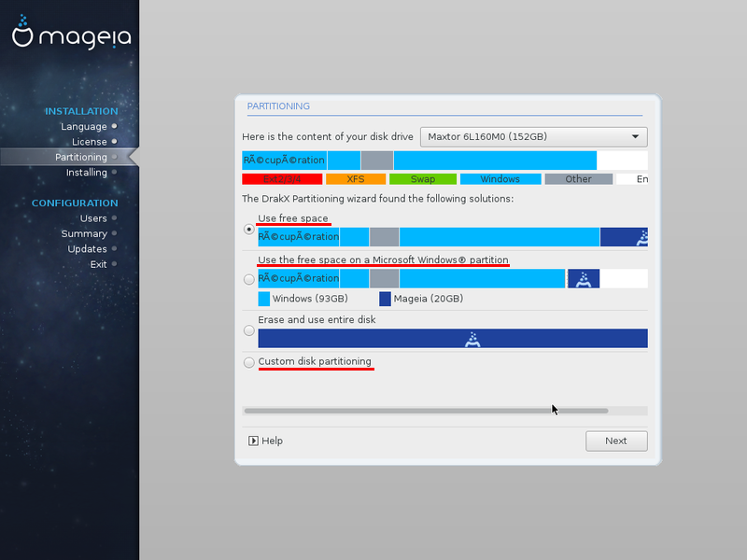Click the CONFIGURATION section header
This screenshot has width=747, height=560.
click(x=75, y=203)
